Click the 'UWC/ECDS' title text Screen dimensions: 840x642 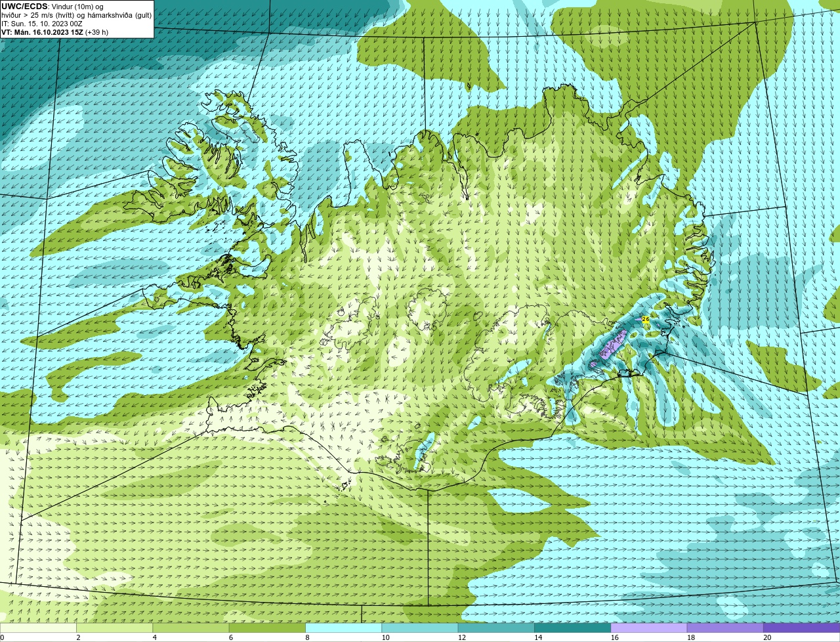(24, 7)
